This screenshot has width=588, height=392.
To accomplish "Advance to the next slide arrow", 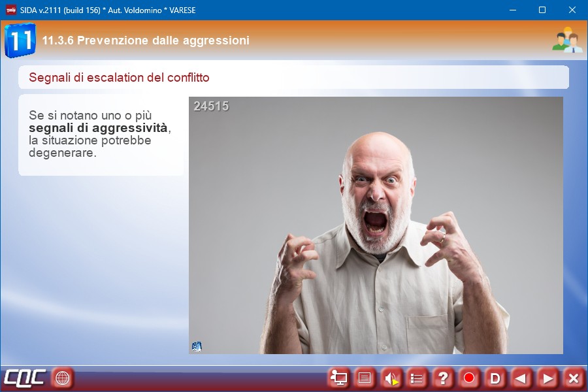I will (547, 378).
